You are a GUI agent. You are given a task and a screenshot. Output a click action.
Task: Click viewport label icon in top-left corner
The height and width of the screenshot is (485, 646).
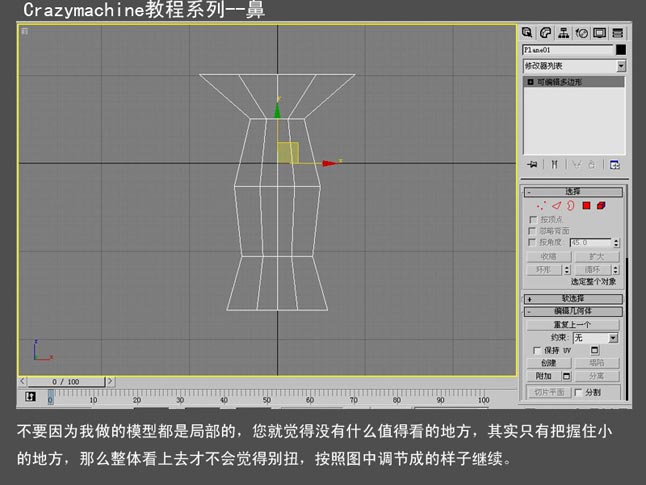coord(25,31)
